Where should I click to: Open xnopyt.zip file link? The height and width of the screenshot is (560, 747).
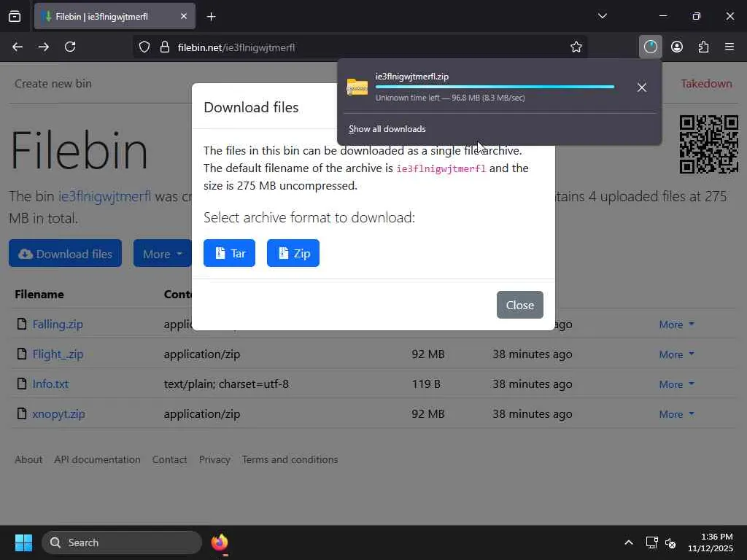click(58, 414)
